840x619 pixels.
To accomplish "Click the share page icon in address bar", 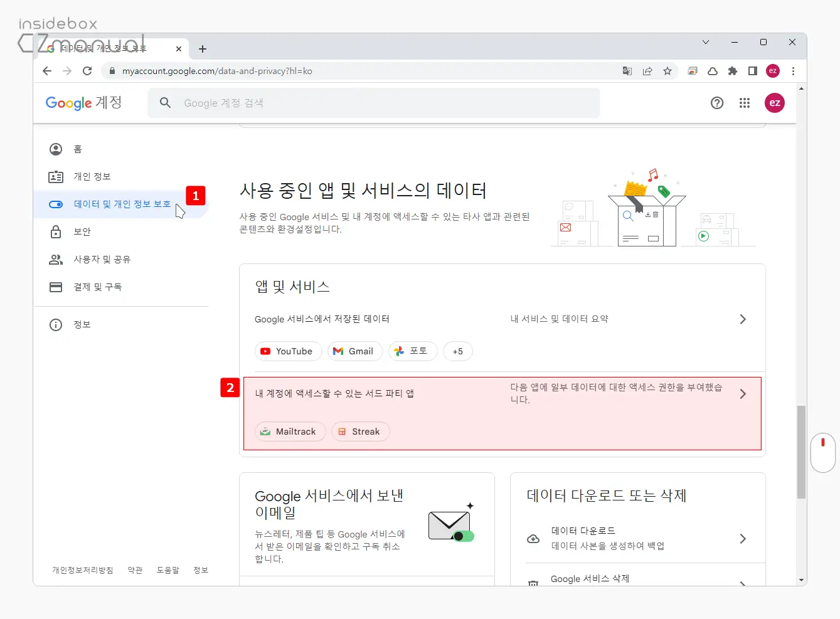I will 647,71.
